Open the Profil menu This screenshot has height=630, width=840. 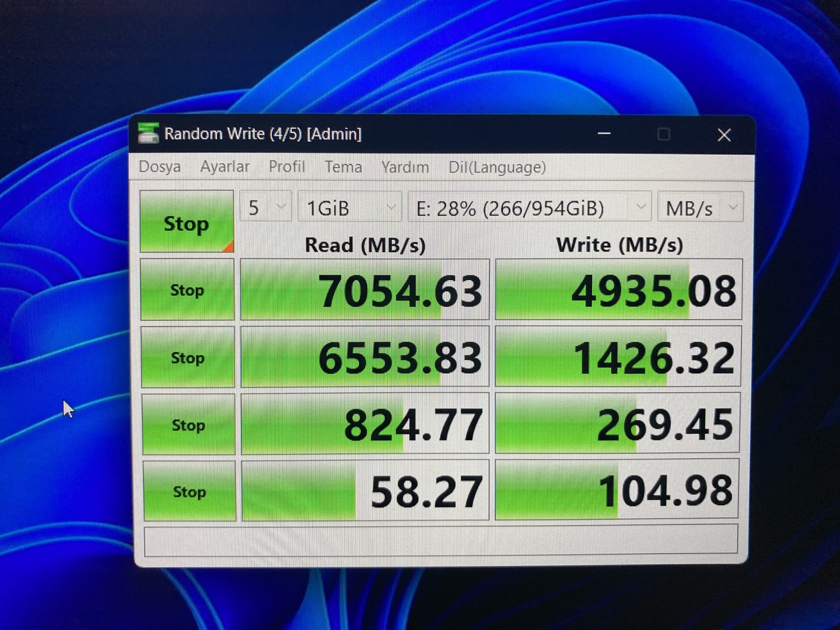pos(287,167)
